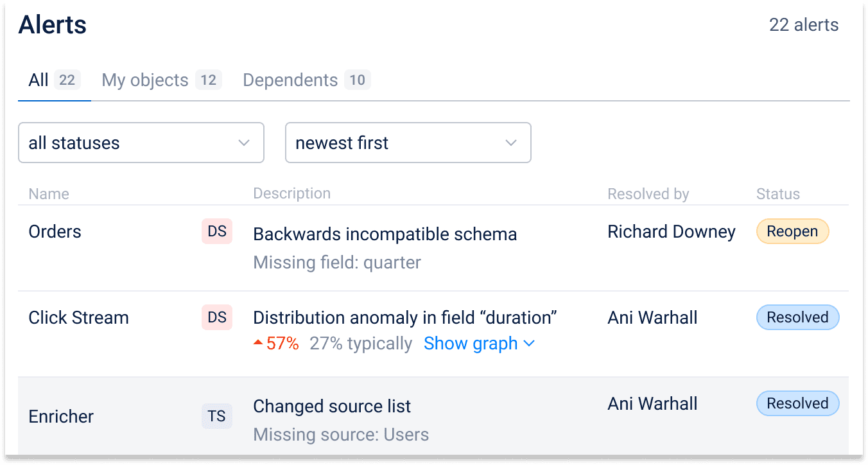The width and height of the screenshot is (868, 465).
Task: Click Resolved status for Click Stream
Action: pos(797,317)
